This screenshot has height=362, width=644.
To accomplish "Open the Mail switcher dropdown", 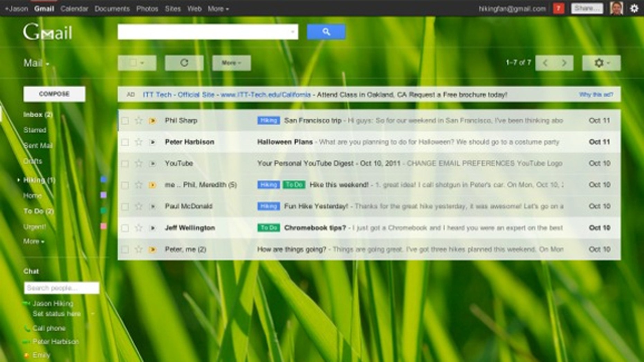I will click(x=36, y=63).
